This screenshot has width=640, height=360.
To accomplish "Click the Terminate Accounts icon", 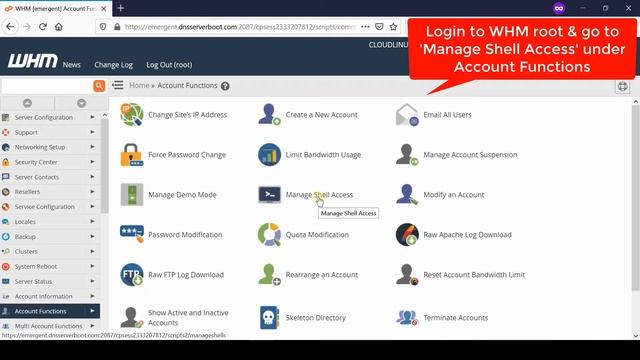I will click(407, 318).
